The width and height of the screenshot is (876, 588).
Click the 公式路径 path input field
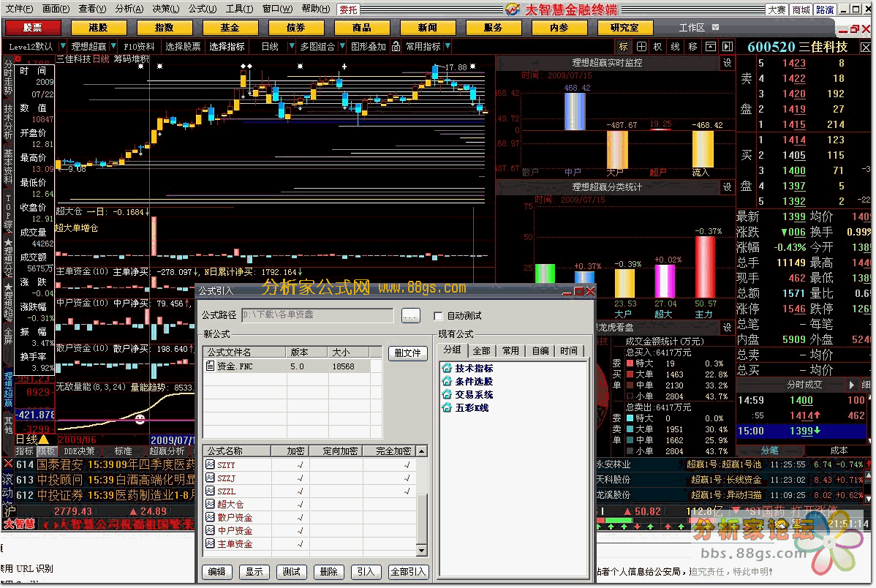[x=317, y=315]
